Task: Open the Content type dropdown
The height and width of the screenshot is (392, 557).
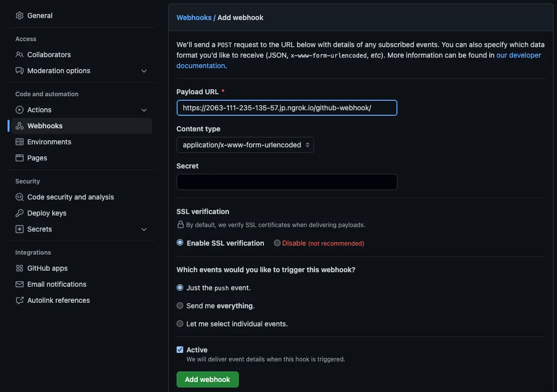Action: [x=245, y=145]
